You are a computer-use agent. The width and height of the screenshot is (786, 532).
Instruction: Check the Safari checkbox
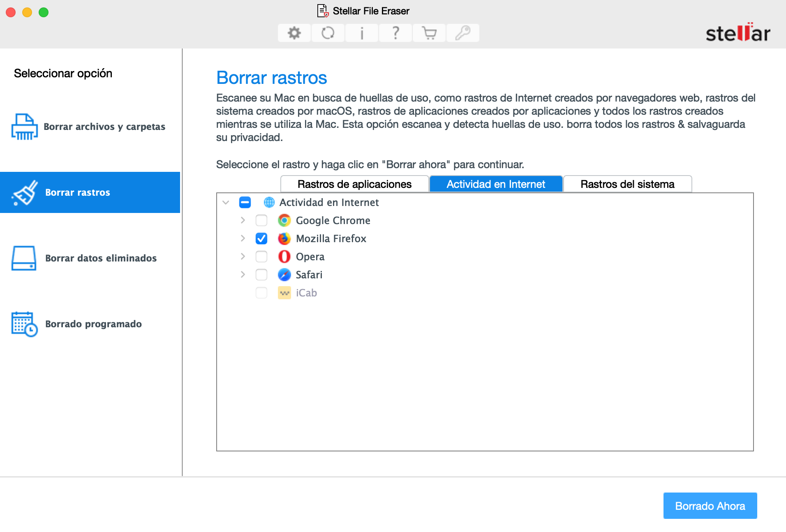point(261,275)
